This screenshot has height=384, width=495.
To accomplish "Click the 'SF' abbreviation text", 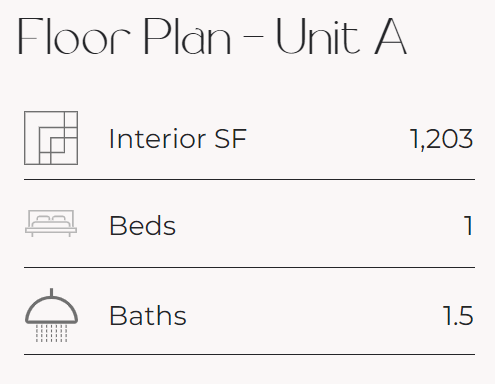I will [230, 139].
